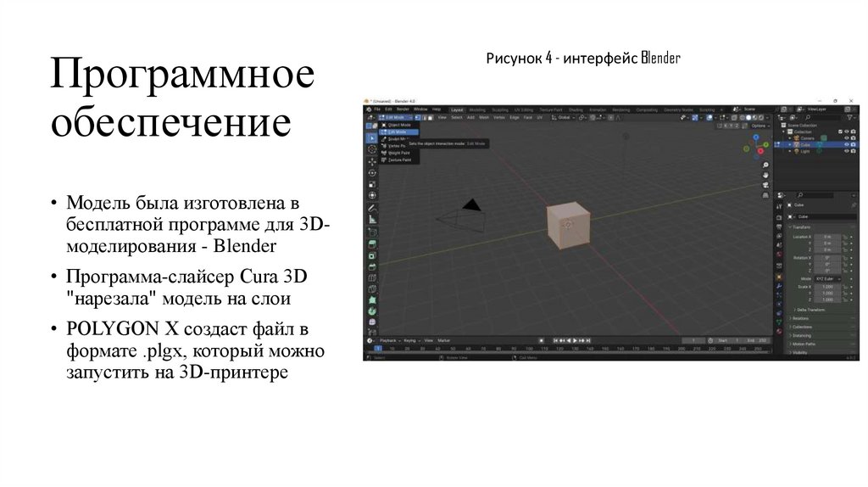Select the Loop Cut tool

coord(372,277)
